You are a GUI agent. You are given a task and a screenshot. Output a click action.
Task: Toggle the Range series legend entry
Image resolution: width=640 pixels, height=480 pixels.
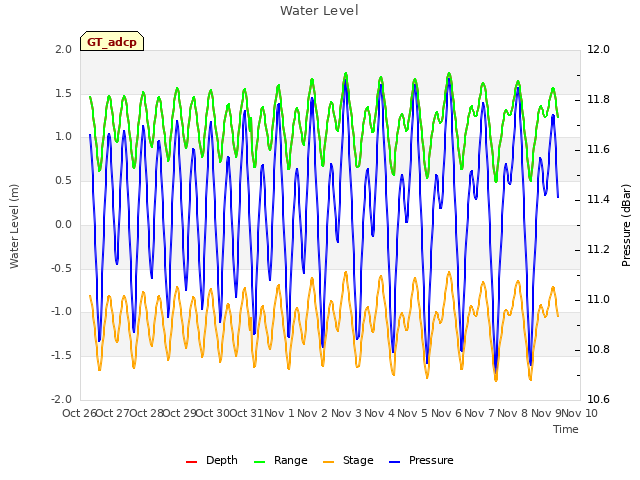coord(280,460)
